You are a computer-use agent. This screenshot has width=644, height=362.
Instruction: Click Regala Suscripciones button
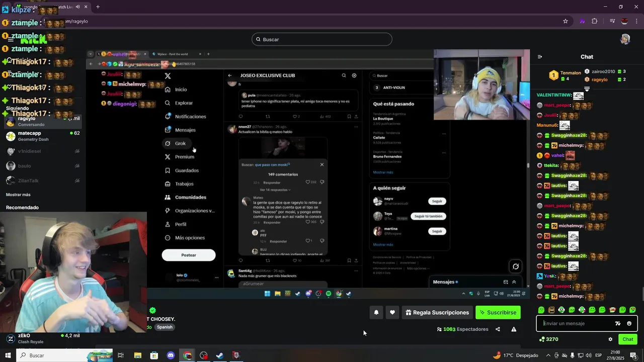point(437,312)
